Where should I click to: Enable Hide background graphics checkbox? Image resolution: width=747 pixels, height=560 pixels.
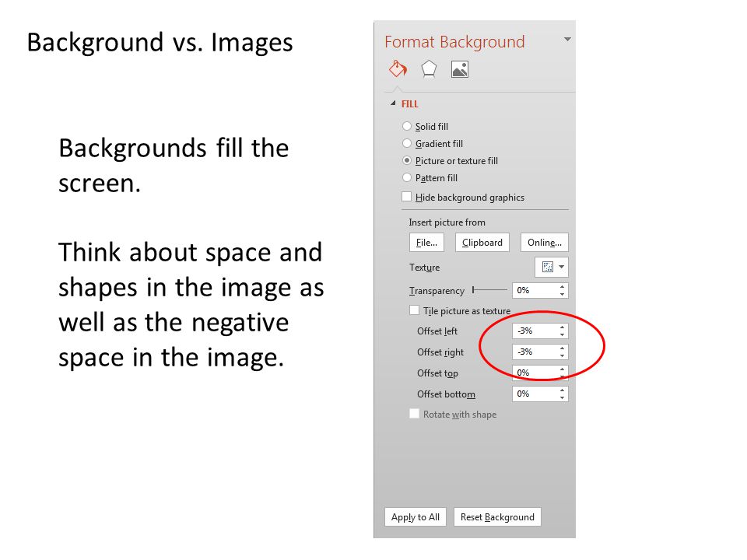[406, 197]
